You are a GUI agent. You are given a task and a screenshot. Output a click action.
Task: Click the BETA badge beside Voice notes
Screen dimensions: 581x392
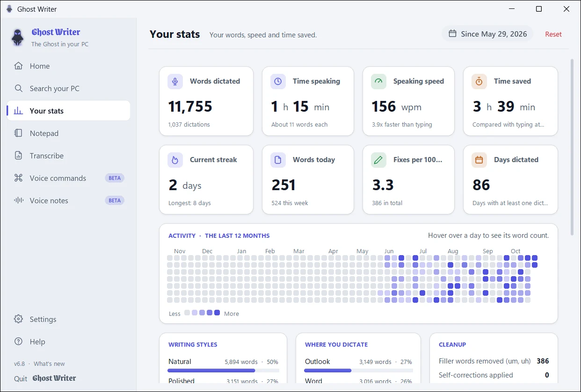[x=115, y=200]
